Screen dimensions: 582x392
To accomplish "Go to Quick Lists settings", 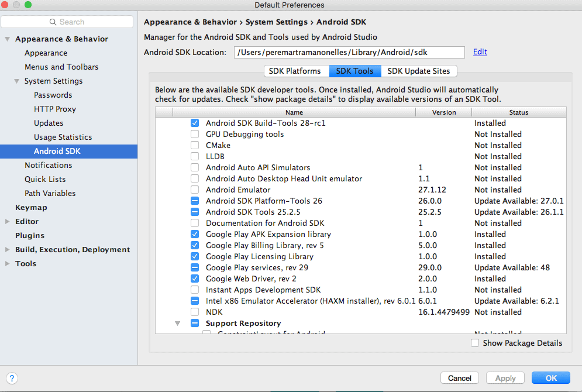I will (x=45, y=179).
